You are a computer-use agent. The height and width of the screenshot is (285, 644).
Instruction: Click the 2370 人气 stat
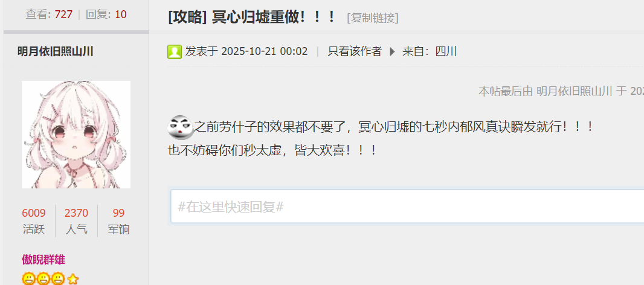click(76, 221)
